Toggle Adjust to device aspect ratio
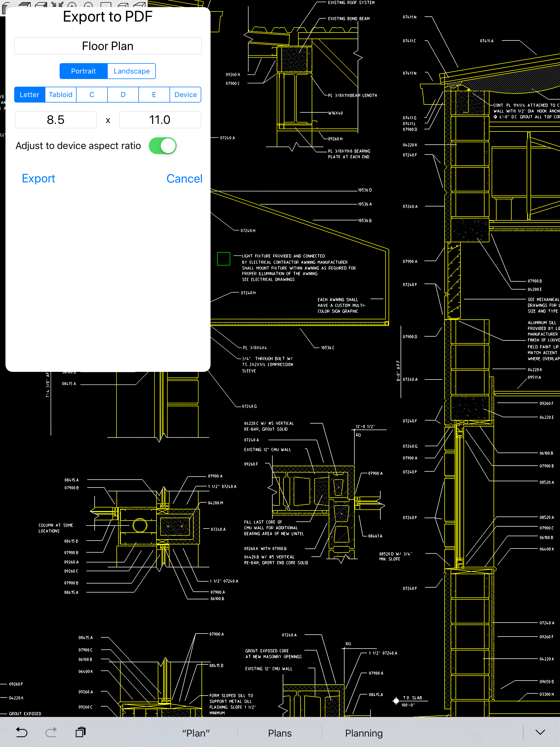Image resolution: width=560 pixels, height=747 pixels. (x=162, y=146)
